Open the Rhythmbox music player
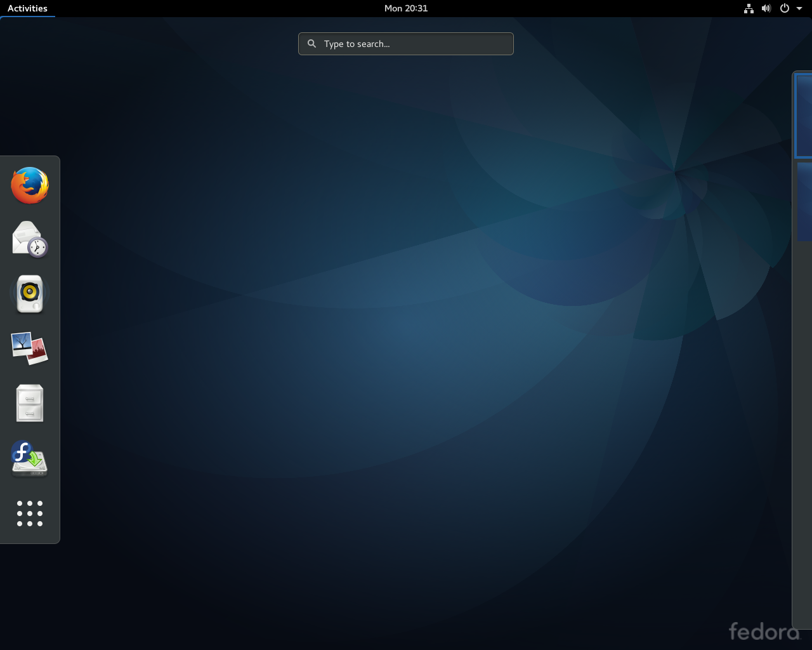The image size is (812, 650). [29, 294]
